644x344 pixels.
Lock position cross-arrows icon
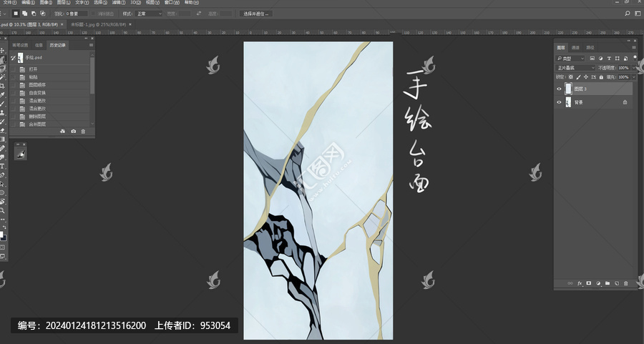pos(586,77)
